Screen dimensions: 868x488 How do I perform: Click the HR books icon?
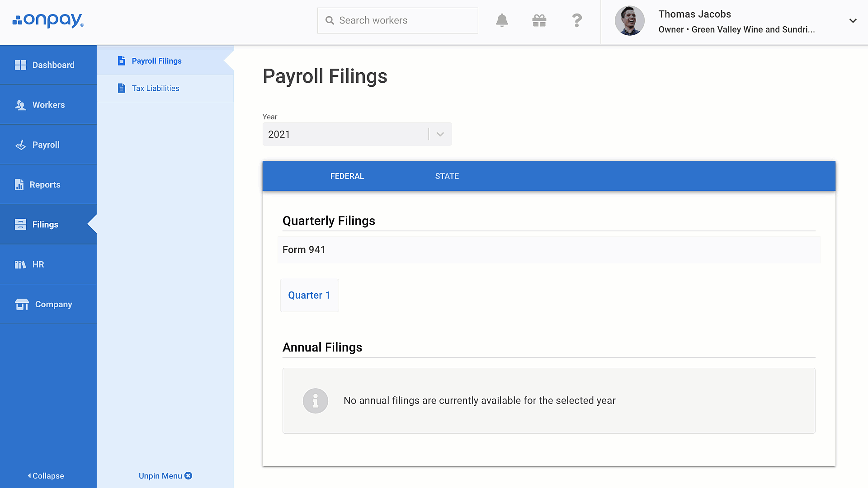pyautogui.click(x=20, y=264)
